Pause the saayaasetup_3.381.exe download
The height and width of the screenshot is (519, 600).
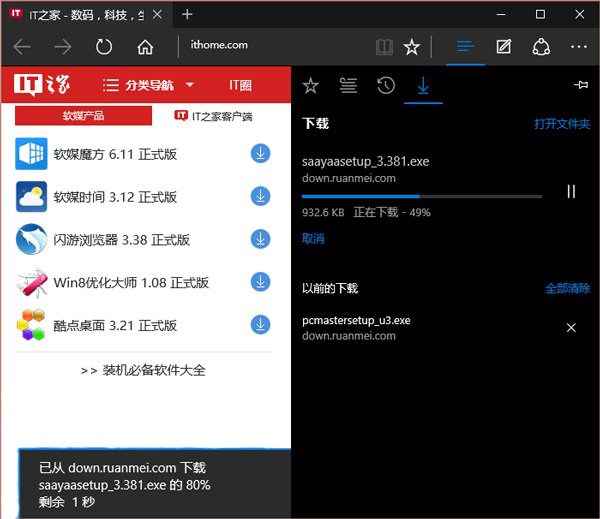point(571,191)
